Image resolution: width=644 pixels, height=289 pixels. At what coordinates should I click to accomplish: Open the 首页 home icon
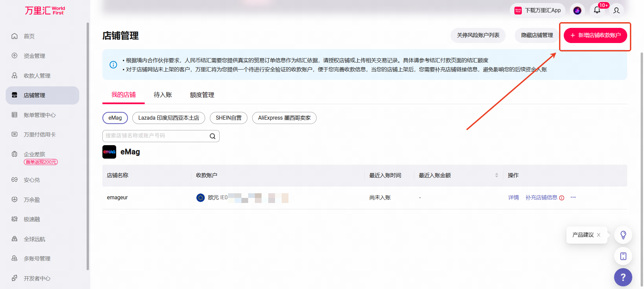click(14, 36)
